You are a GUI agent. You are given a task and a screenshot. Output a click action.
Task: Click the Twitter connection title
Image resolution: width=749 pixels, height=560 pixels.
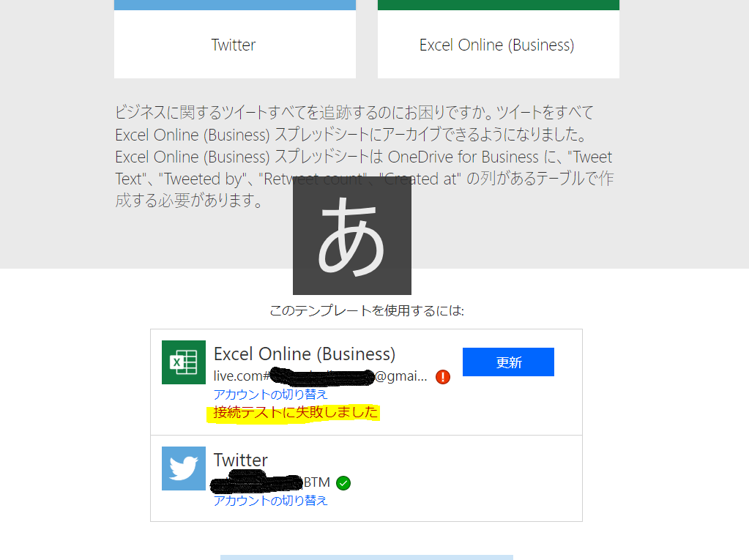pos(241,460)
